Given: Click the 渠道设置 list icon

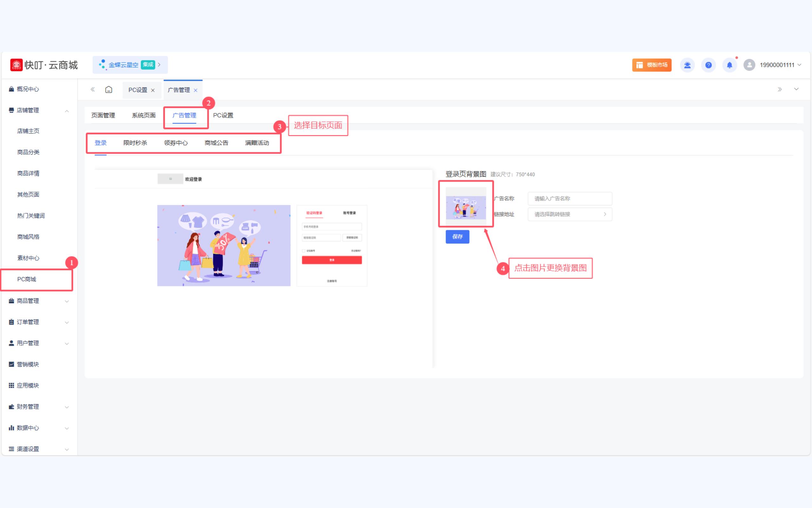Looking at the screenshot, I should click(11, 449).
